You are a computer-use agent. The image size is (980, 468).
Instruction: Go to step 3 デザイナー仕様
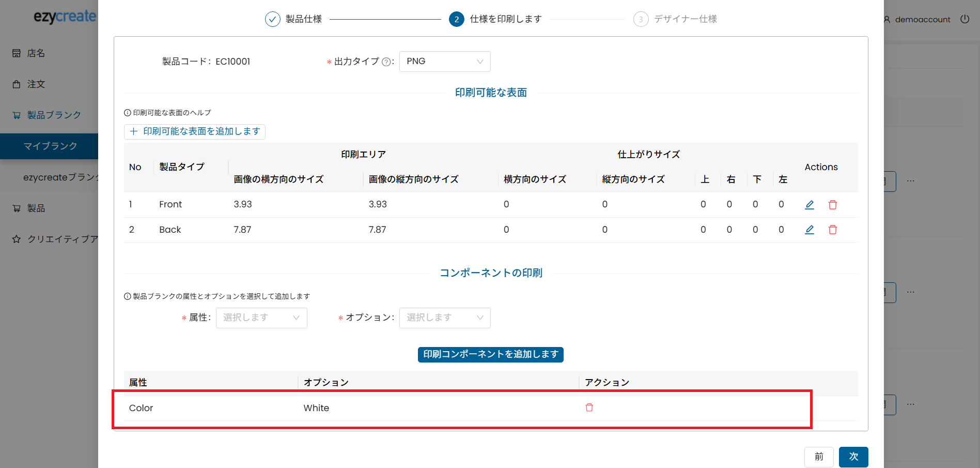pos(675,19)
